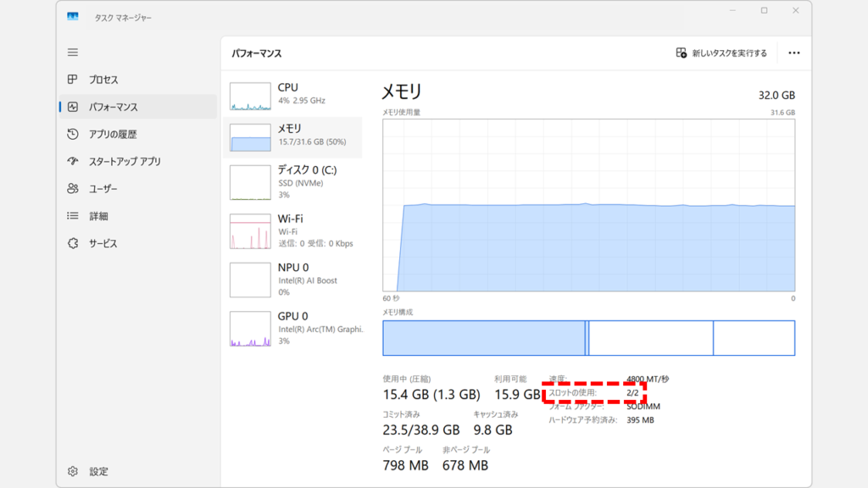Click the サービス puzzle icon

73,243
